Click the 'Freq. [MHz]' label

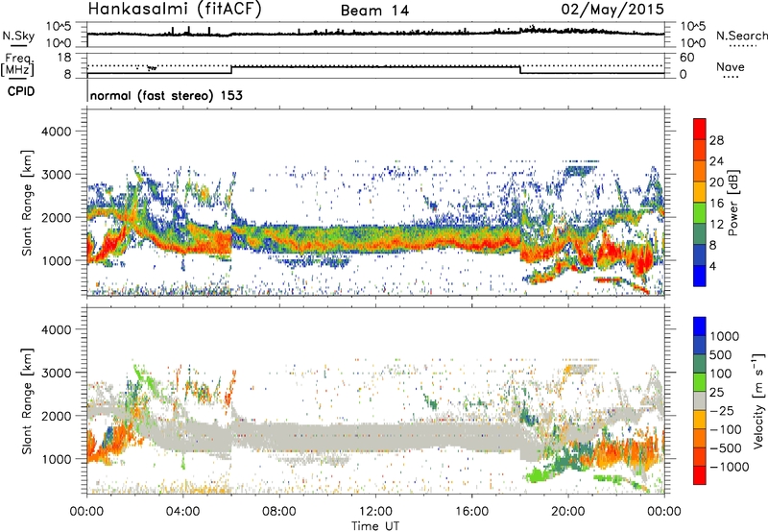coord(18,64)
